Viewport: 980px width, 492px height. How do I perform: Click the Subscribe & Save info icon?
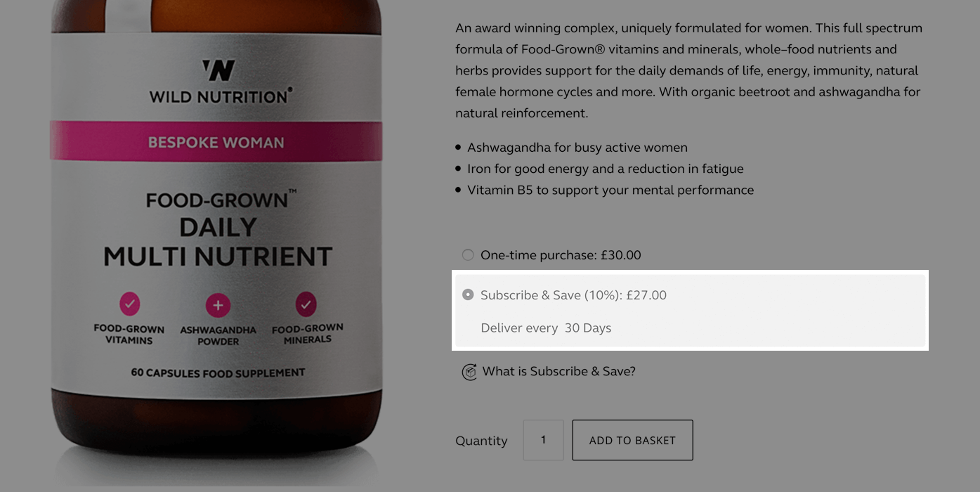tap(469, 372)
